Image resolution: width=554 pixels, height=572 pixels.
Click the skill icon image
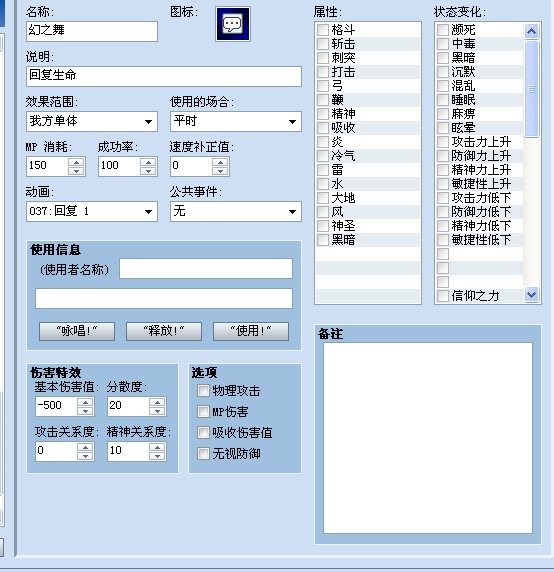[x=233, y=24]
